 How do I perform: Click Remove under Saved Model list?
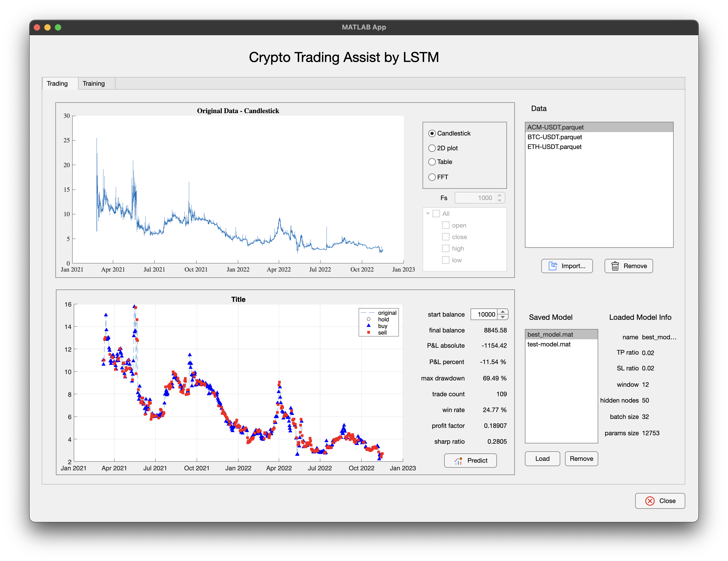tap(581, 459)
